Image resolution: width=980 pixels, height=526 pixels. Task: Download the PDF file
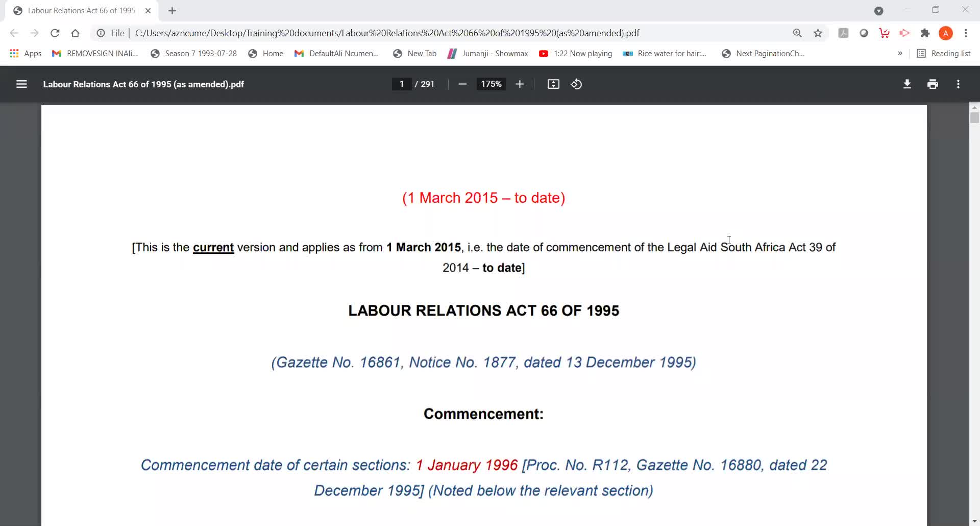[x=907, y=84]
